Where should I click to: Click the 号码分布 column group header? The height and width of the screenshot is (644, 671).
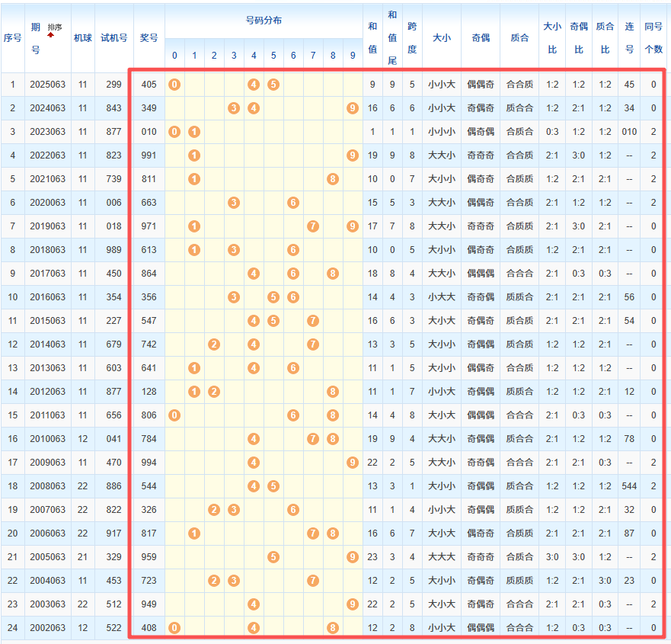(264, 21)
